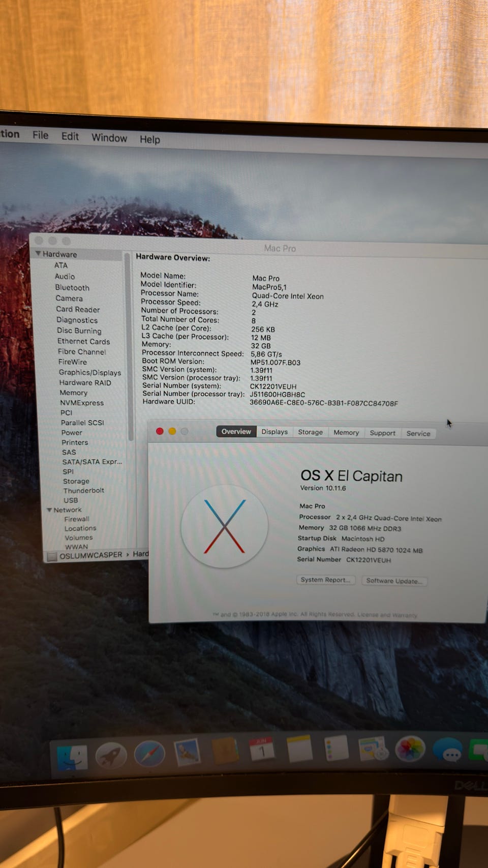Collapse the Network section in sidebar
488x868 pixels.
49,510
